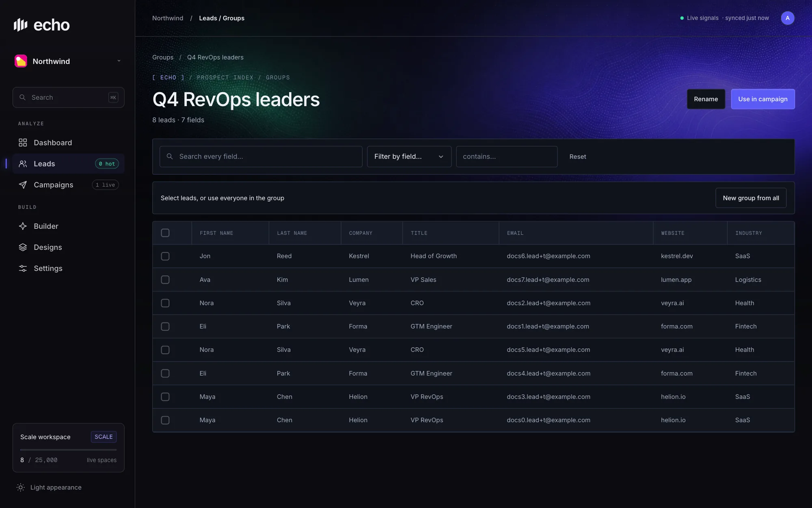Open Campaigns in the sidebar
Viewport: 812px width, 508px height.
point(68,185)
